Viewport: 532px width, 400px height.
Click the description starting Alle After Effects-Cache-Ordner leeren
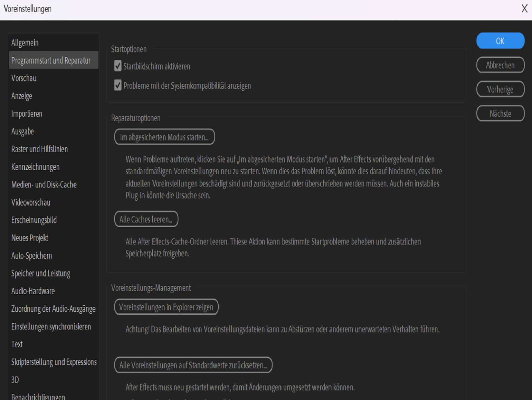(273, 247)
